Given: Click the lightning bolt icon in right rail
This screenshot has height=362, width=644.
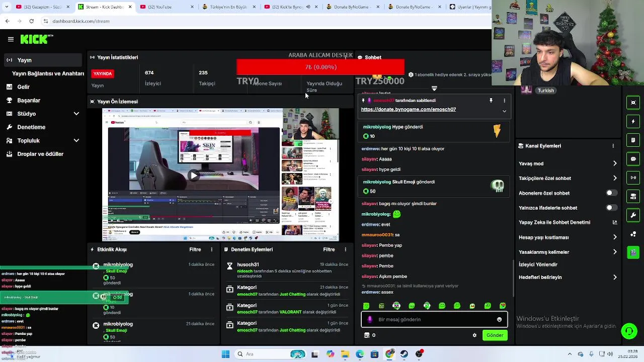Looking at the screenshot, I should [x=633, y=121].
